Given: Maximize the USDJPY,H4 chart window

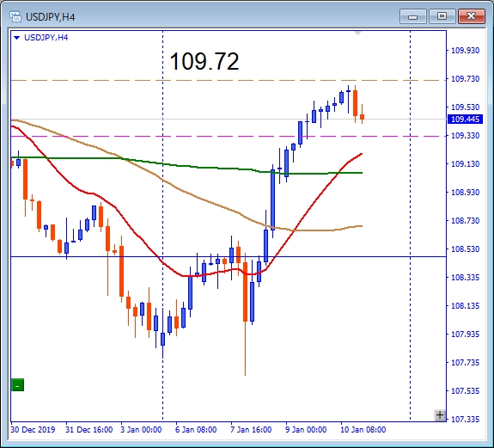Looking at the screenshot, I should (x=442, y=16).
